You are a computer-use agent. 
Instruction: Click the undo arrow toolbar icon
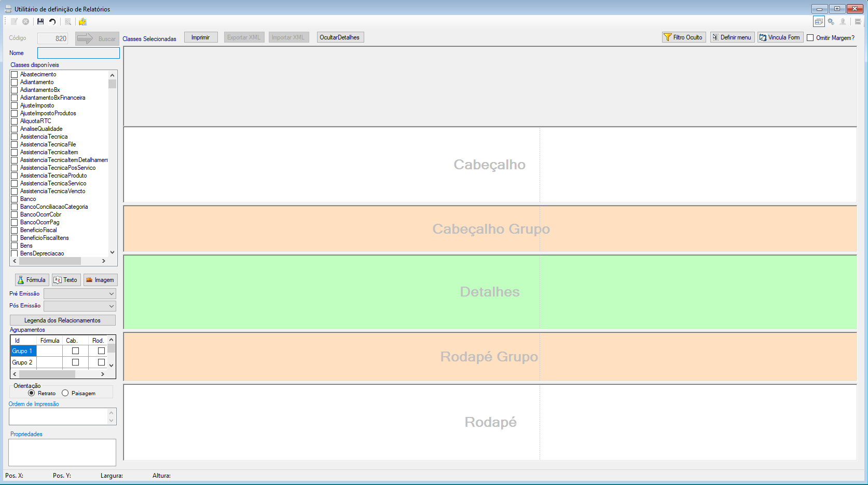(x=52, y=22)
